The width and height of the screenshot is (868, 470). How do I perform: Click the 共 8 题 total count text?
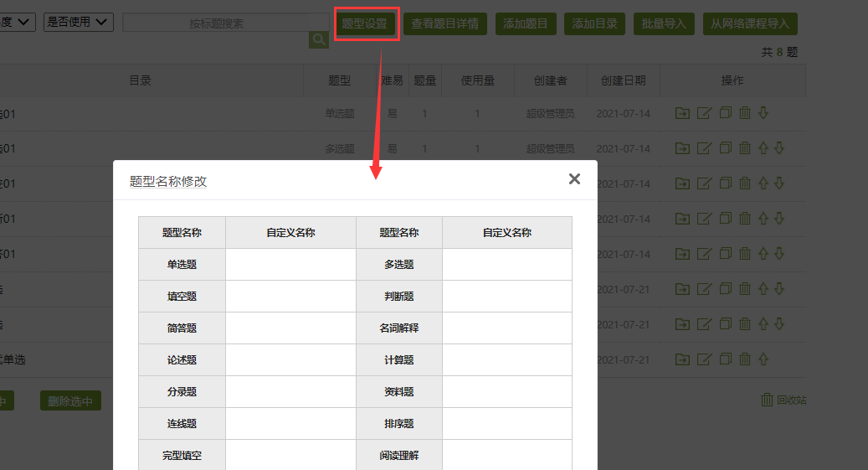coord(779,52)
